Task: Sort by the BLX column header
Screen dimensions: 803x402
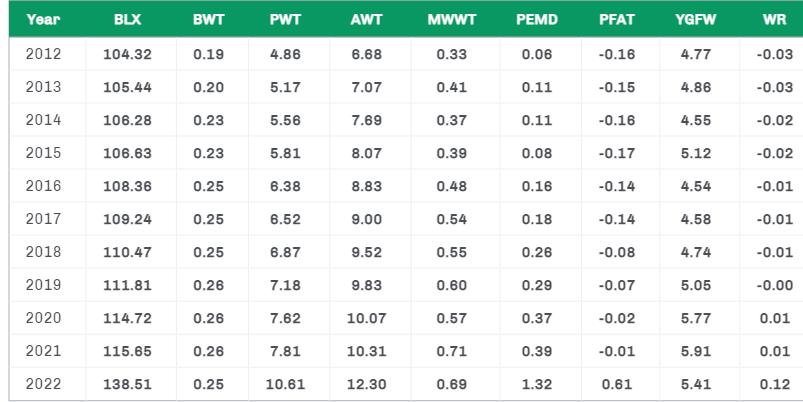Action: pos(126,19)
